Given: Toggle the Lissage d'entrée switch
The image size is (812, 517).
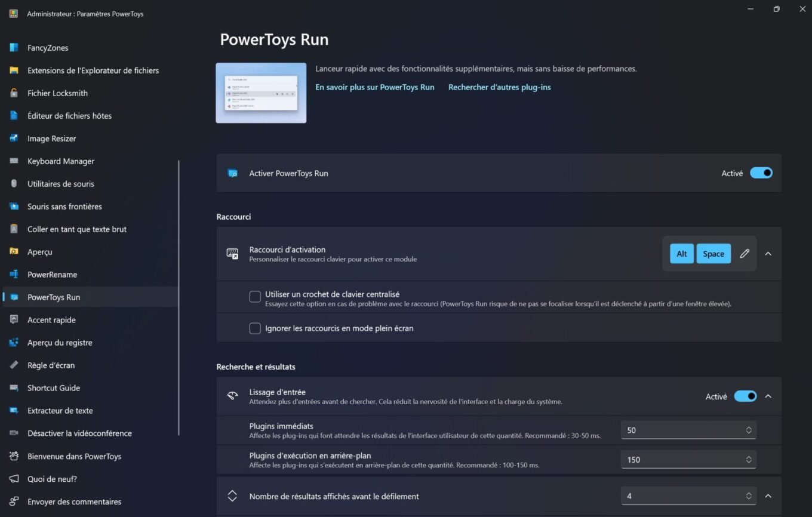Looking at the screenshot, I should click(x=745, y=396).
